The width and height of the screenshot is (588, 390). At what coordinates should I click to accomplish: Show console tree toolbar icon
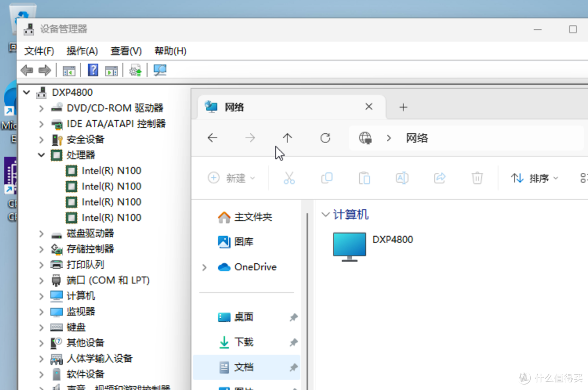(x=69, y=70)
